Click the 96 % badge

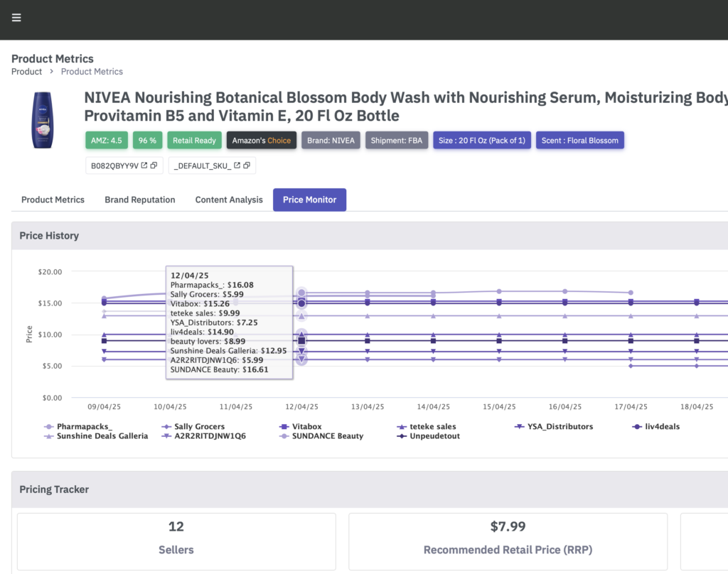(x=147, y=140)
